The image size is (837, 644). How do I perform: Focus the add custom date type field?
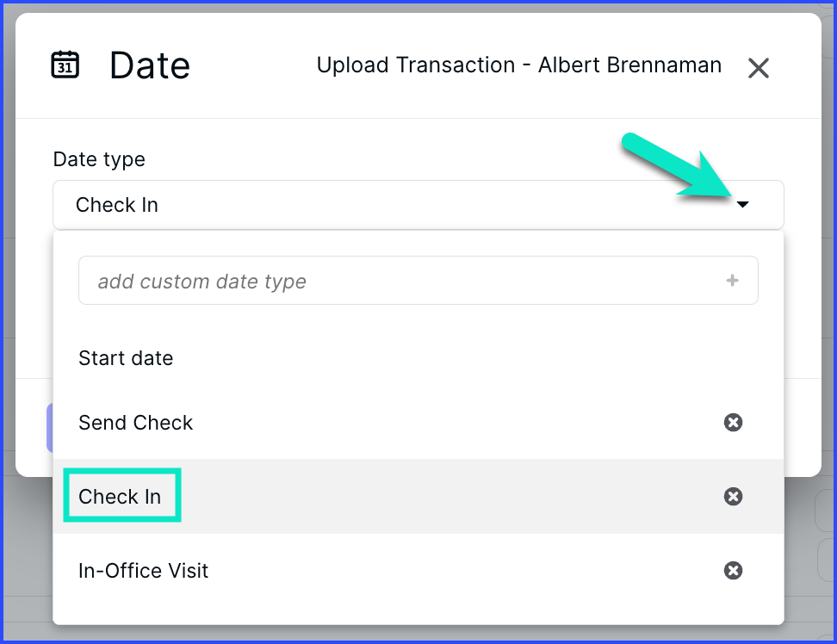point(418,281)
